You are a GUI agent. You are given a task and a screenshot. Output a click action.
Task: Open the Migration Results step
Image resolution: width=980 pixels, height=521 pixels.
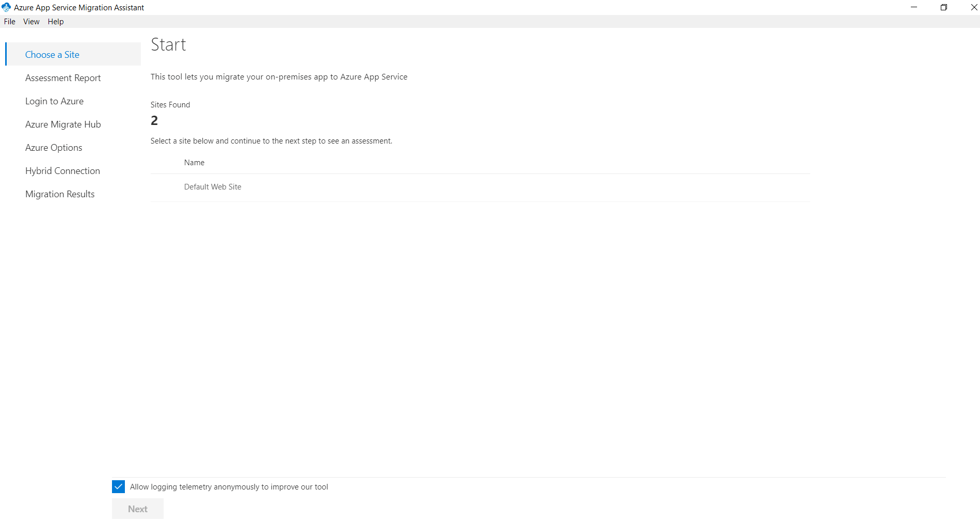[60, 194]
